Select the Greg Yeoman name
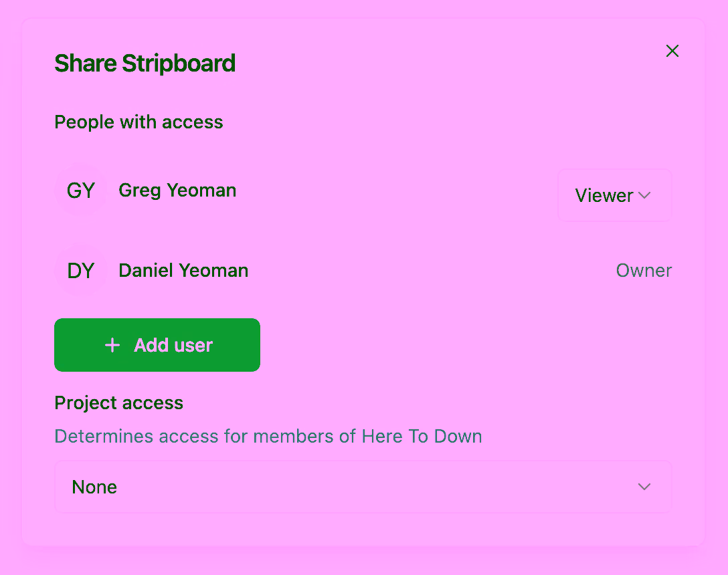The image size is (728, 575). click(177, 191)
